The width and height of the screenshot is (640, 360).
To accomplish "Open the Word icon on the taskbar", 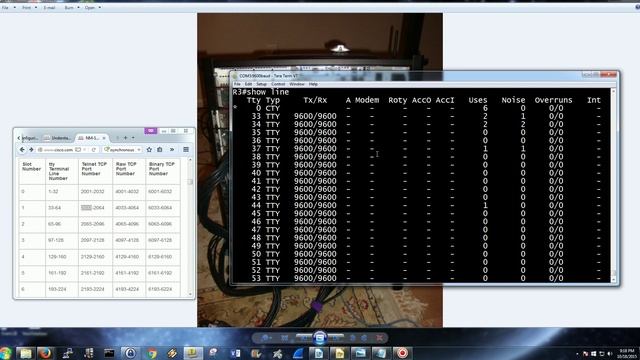I will tap(236, 353).
